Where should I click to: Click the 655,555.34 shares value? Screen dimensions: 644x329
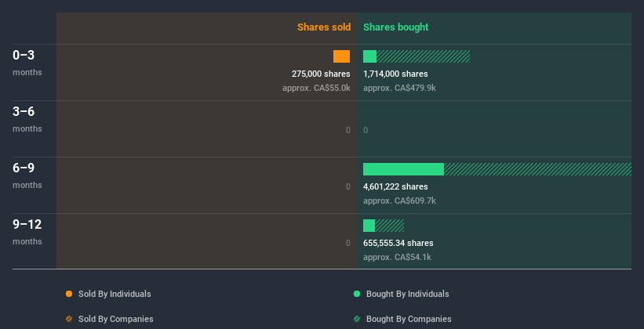click(398, 244)
